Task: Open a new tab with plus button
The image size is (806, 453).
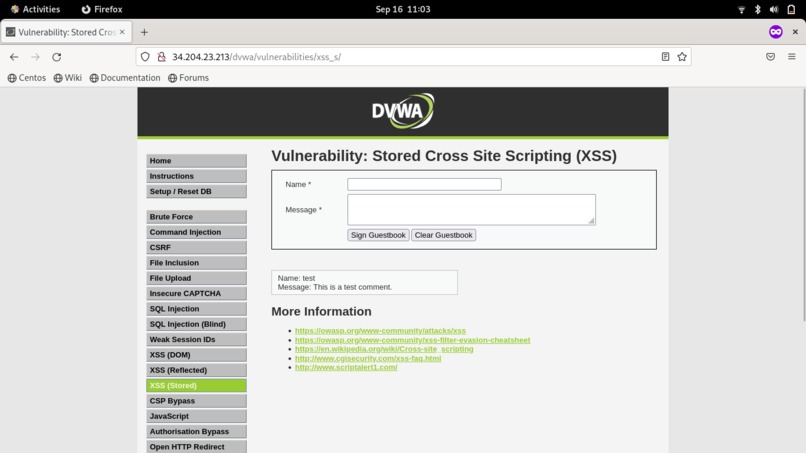Action: [x=144, y=32]
